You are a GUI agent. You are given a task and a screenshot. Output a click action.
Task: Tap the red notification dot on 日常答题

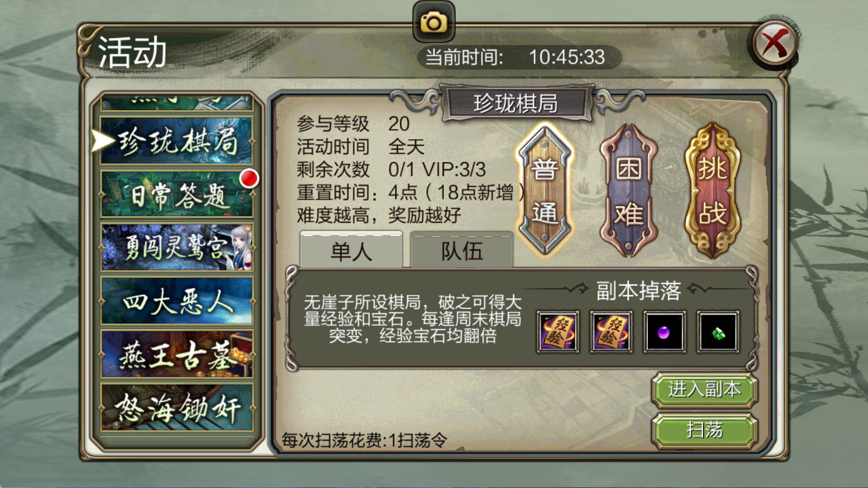(249, 178)
